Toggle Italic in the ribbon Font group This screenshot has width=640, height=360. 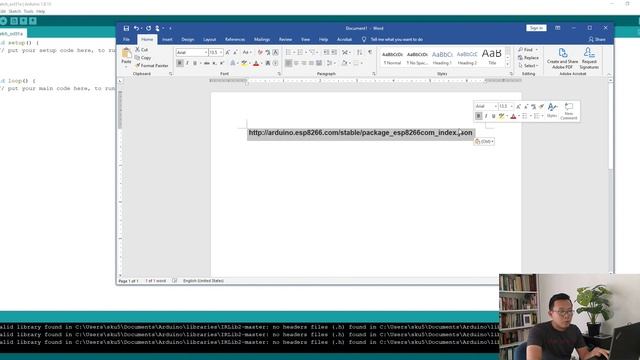pyautogui.click(x=187, y=63)
